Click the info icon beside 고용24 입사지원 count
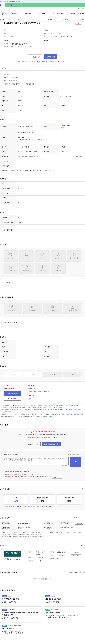Viewport: 85px width, 644px height. coord(74,498)
